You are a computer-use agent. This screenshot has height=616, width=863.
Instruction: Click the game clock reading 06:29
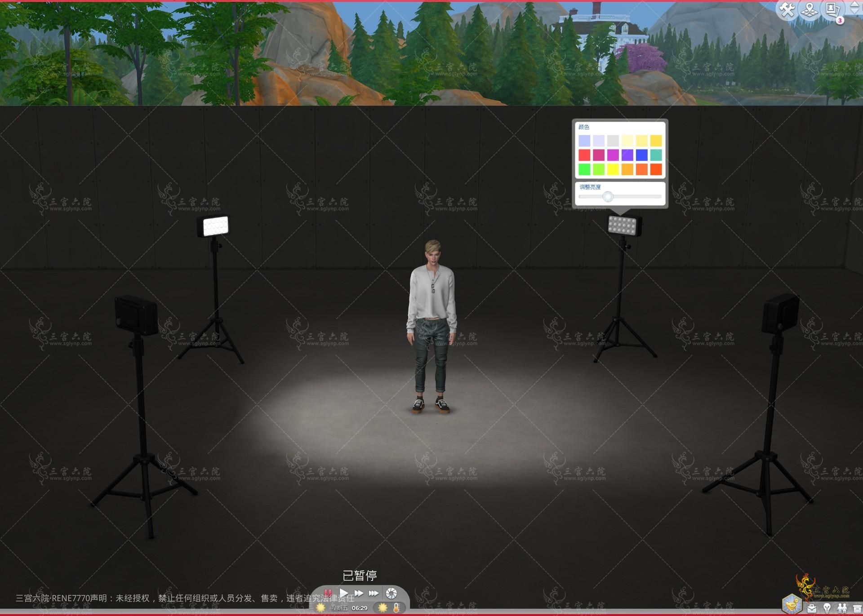(360, 608)
